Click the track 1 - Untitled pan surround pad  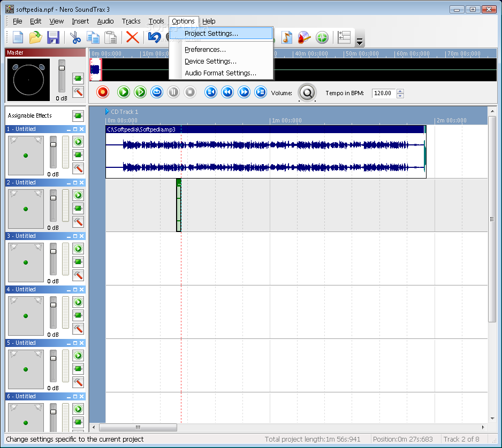coord(26,156)
